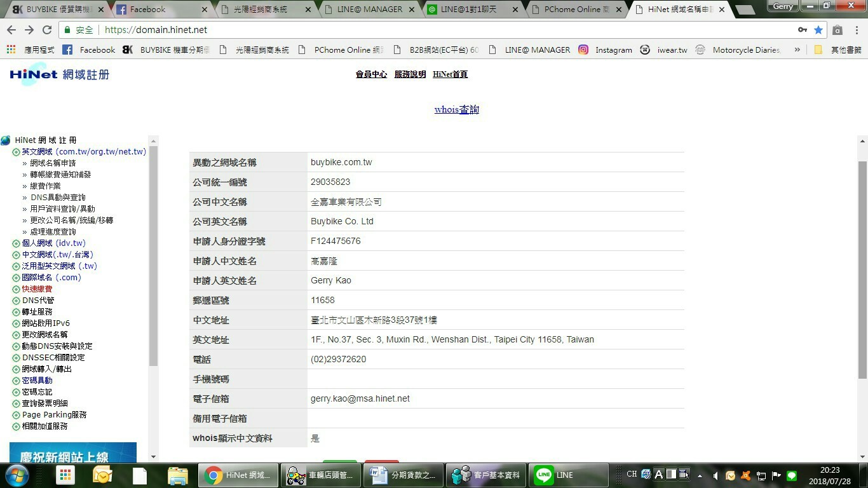Image resolution: width=868 pixels, height=488 pixels.
Task: Collapse the 英文網域 (com.tw/org.tw/net.tw) node
Action: click(17, 152)
